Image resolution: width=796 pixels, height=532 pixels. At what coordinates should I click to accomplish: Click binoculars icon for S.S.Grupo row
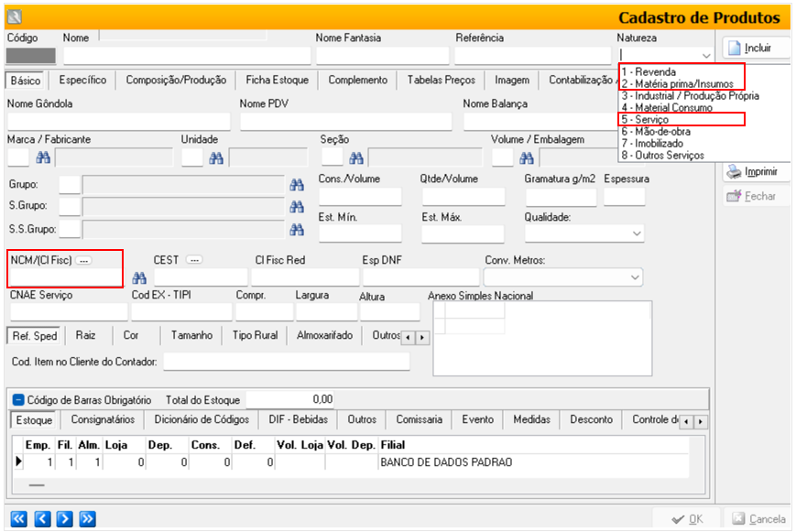(x=296, y=230)
